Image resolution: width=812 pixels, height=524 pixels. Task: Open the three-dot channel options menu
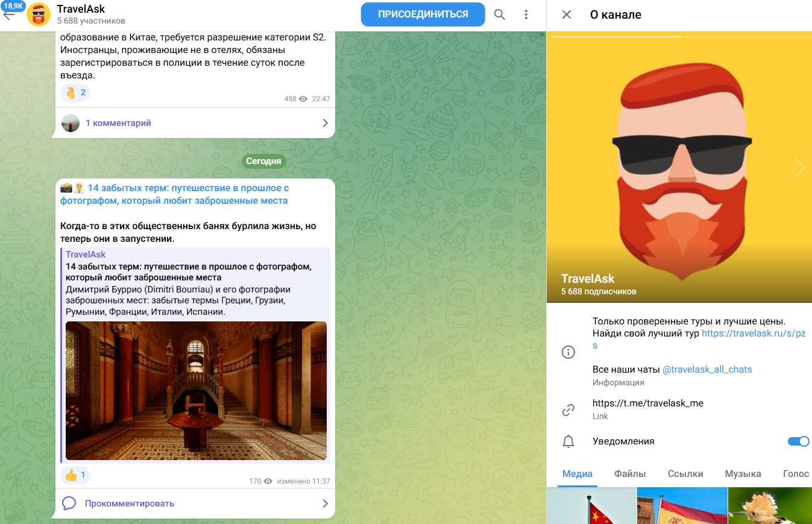click(x=526, y=14)
